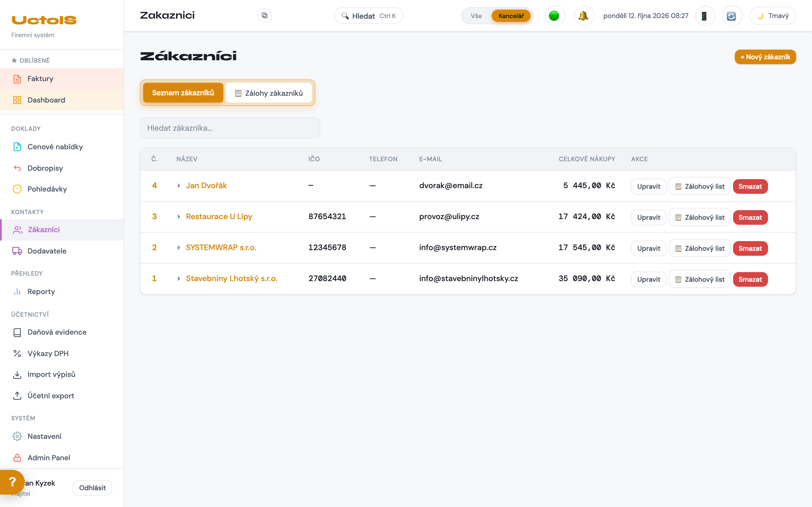Select the Vše filter option
The image size is (812, 507).
476,16
